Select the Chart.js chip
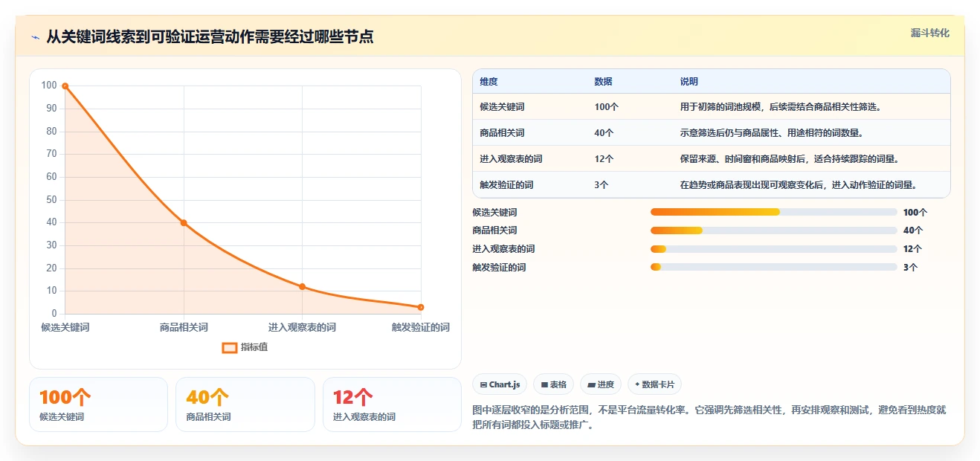 (500, 384)
